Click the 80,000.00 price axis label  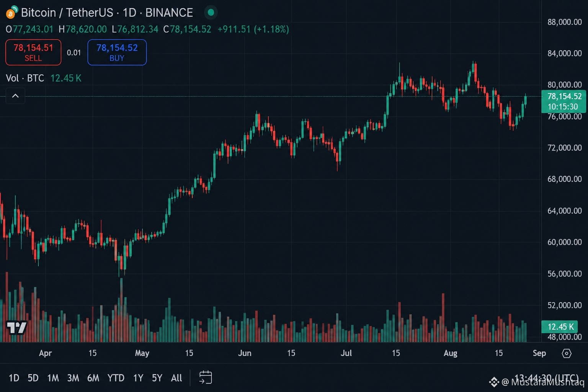(565, 85)
